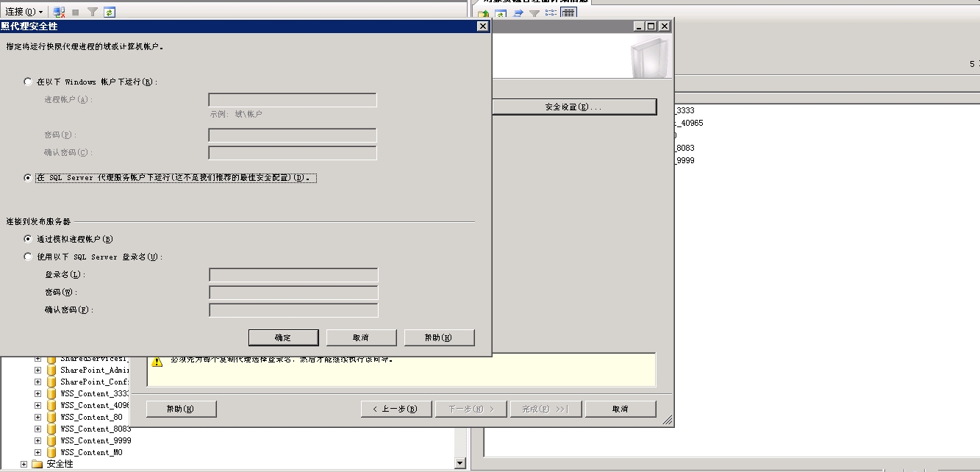Click 取消 button at wizard bottom right
The image size is (980, 472).
[x=620, y=409]
